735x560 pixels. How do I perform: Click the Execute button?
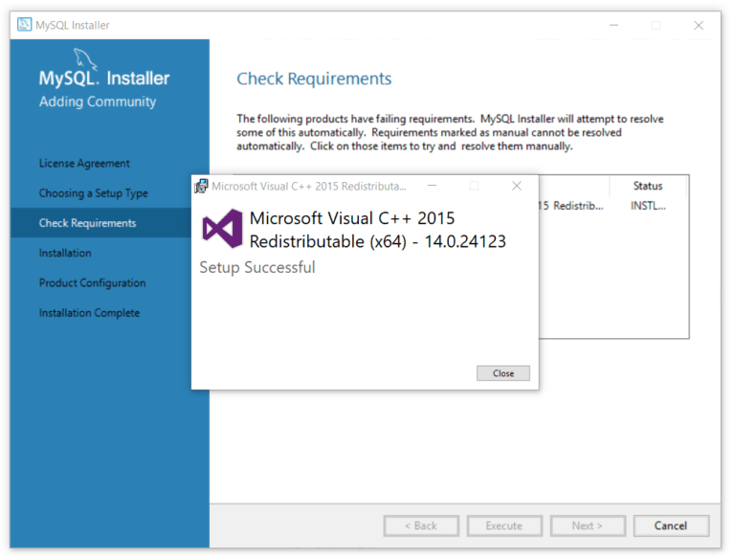(504, 526)
